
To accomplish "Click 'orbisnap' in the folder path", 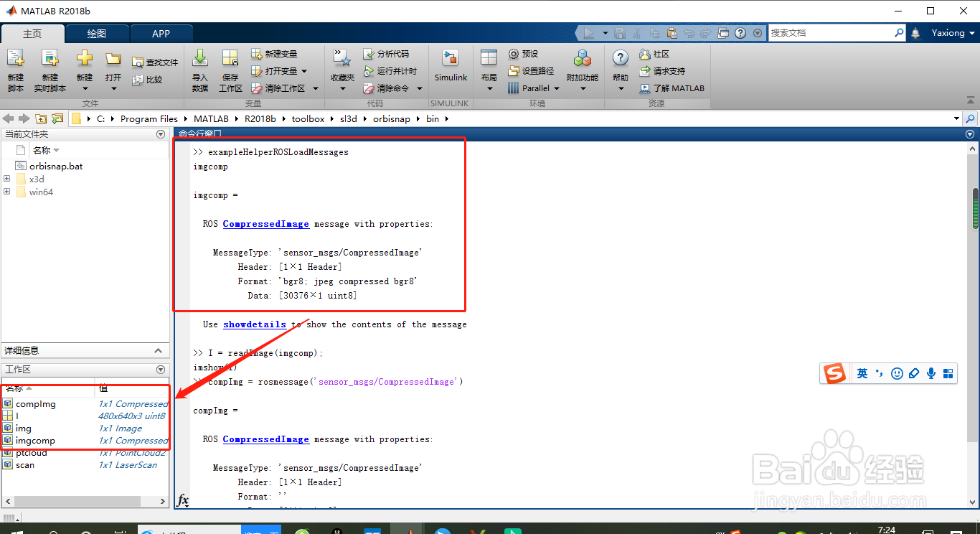I will (391, 119).
